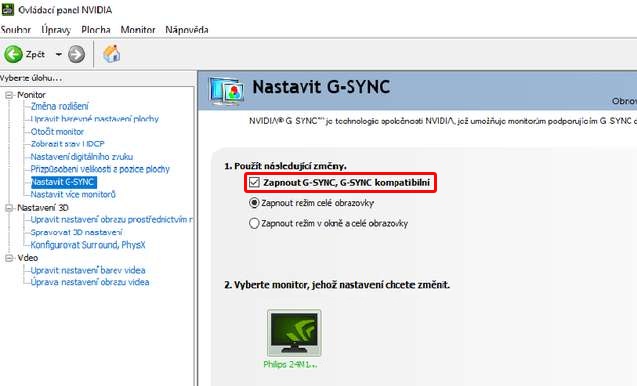
Task: Click the Zpět label in toolbar
Action: click(x=35, y=54)
